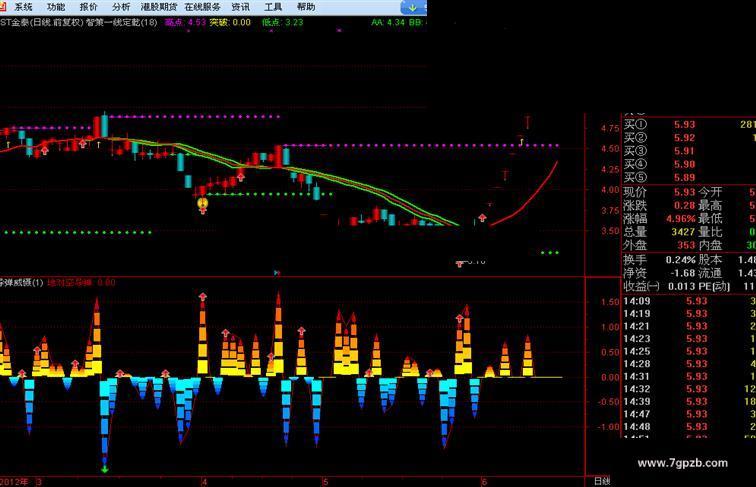Click the month 6 marker on time axis
This screenshot has height=487, width=756.
pyautogui.click(x=484, y=482)
